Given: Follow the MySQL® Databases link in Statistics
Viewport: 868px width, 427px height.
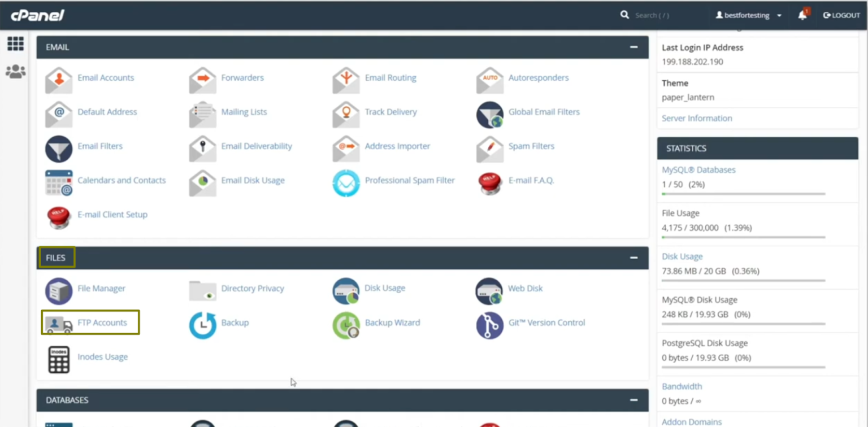Looking at the screenshot, I should [698, 169].
